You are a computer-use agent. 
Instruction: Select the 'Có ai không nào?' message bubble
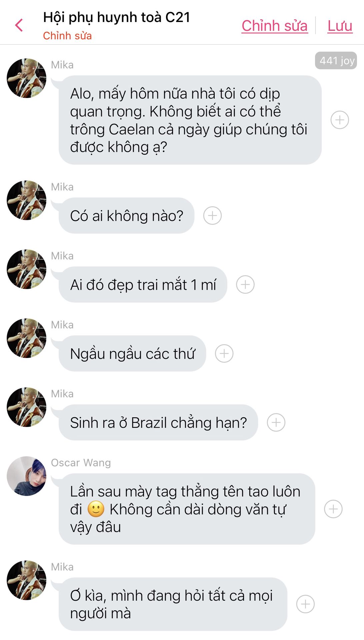pyautogui.click(x=127, y=216)
